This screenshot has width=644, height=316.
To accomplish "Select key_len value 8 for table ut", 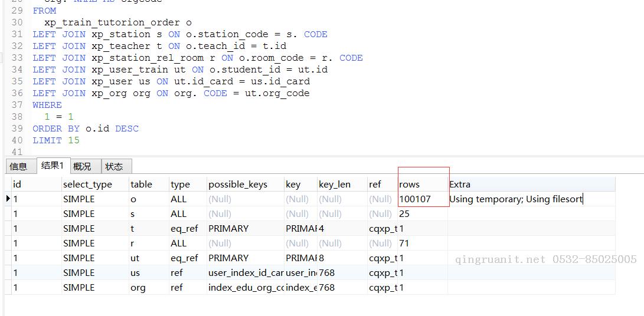I will tap(342, 258).
